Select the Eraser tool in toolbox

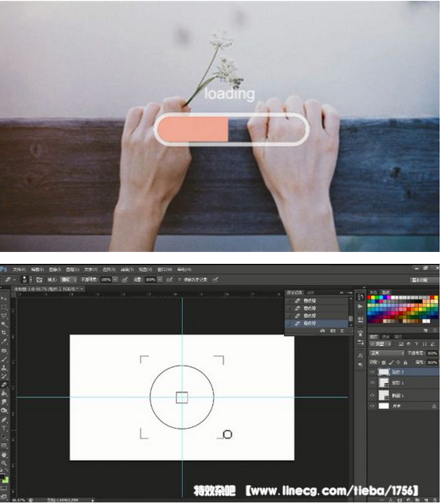[4, 385]
